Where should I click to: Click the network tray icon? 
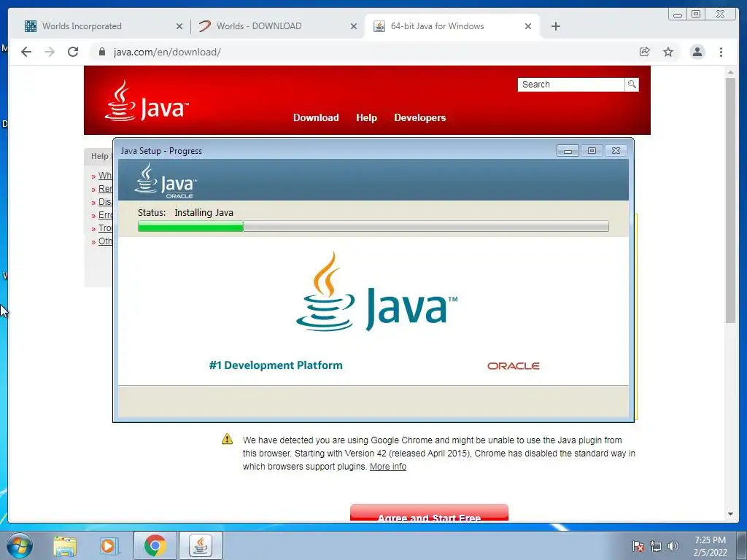[656, 546]
